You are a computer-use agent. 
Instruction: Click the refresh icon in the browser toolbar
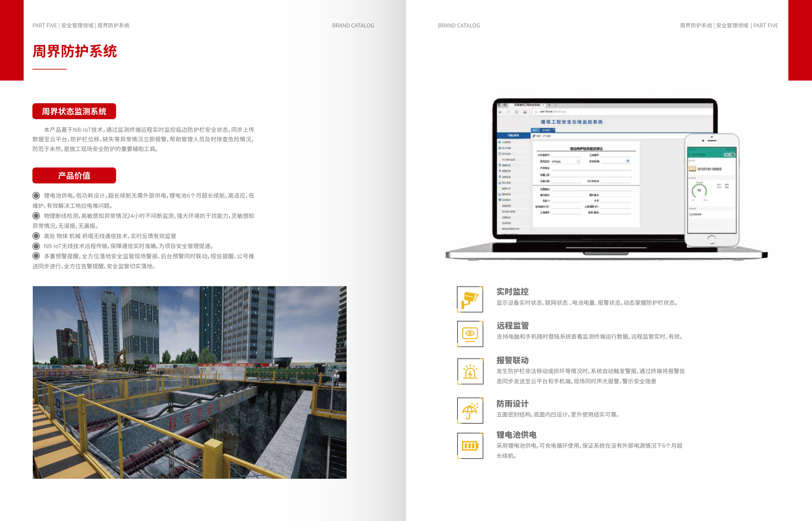pyautogui.click(x=517, y=112)
